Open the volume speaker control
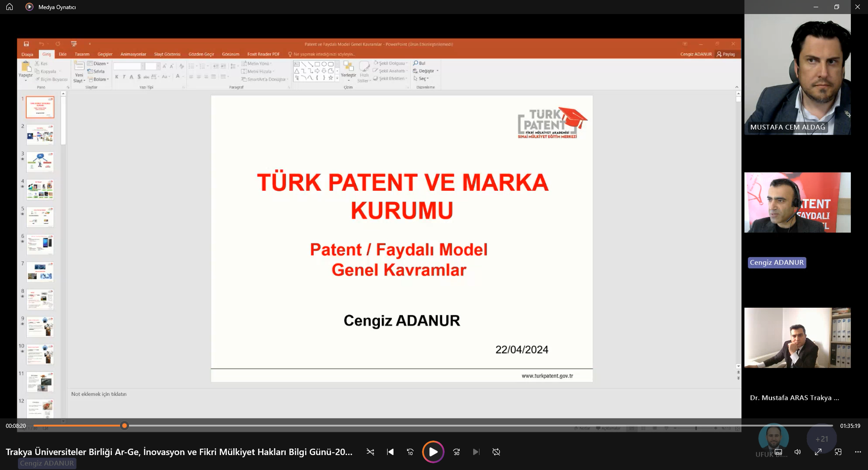 point(798,452)
